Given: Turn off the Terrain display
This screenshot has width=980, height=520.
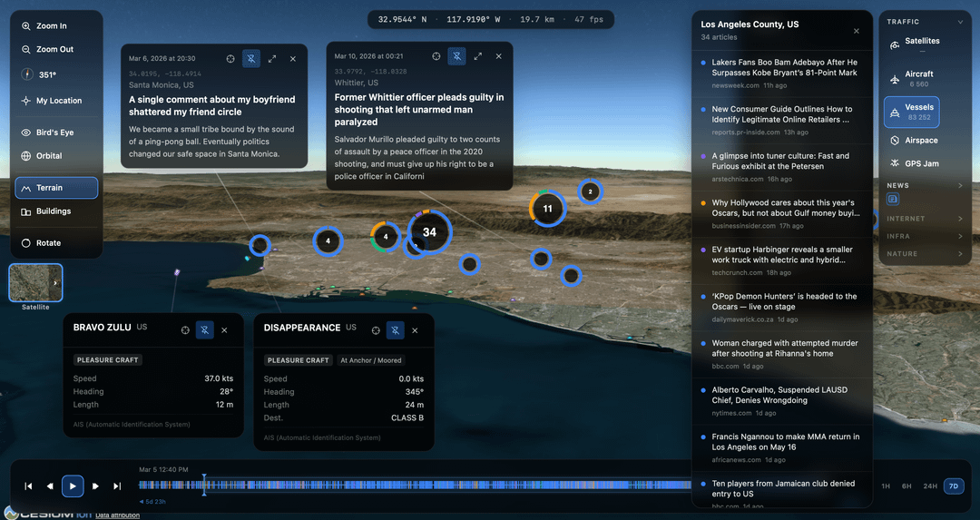Looking at the screenshot, I should pyautogui.click(x=56, y=188).
